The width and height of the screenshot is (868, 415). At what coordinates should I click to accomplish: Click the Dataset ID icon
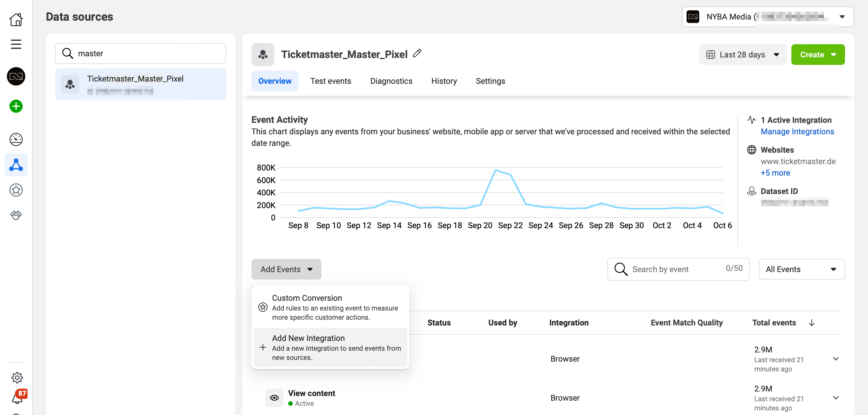[751, 191]
